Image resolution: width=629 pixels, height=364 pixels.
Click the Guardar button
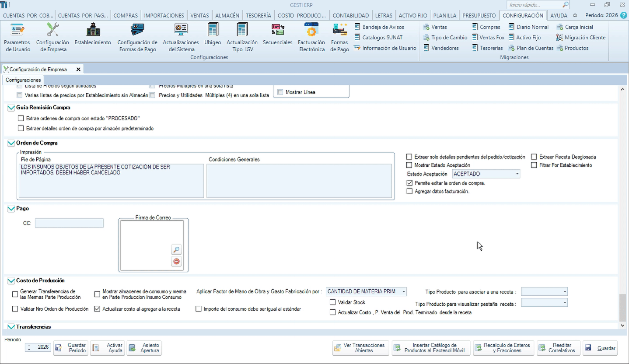600,348
